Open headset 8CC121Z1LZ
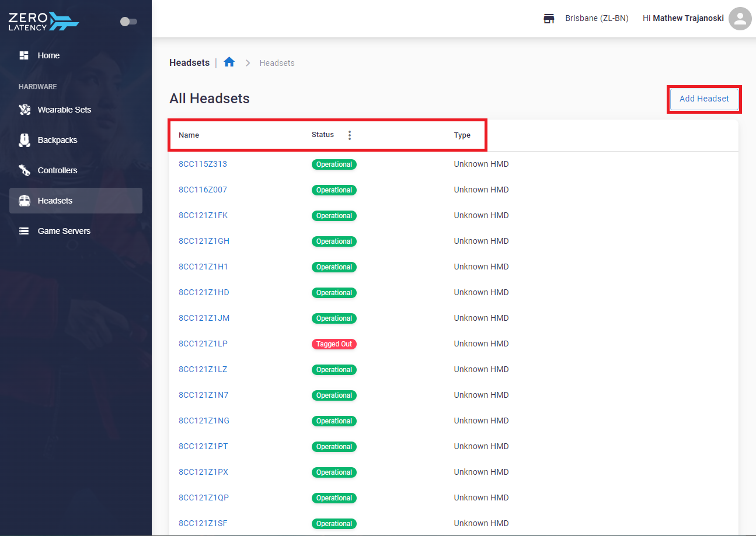The image size is (756, 536). [203, 369]
